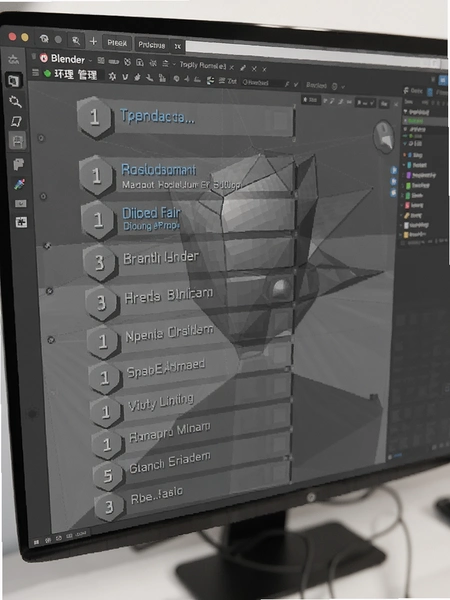Click the O·lwwbad input field
This screenshot has width=450, height=600.
pos(262,83)
